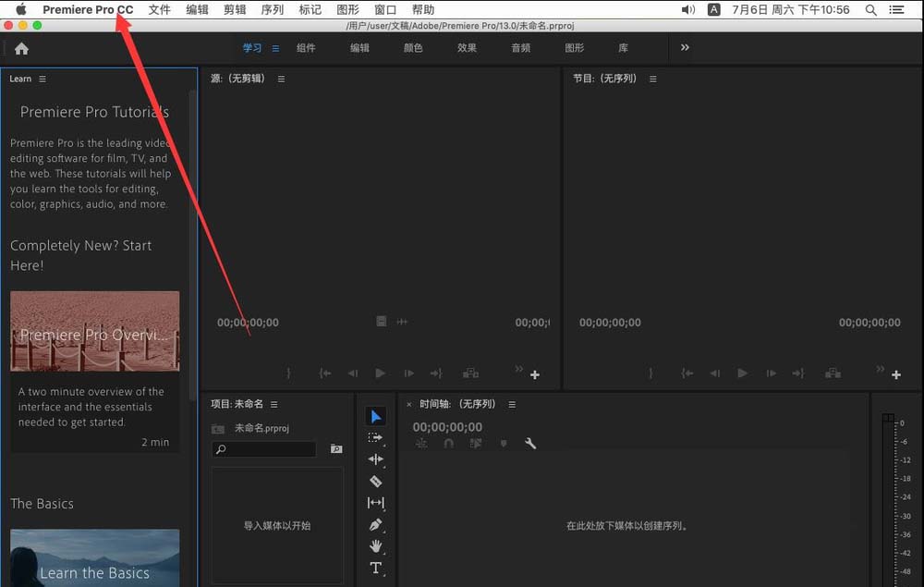This screenshot has height=587, width=924.
Task: Open the Source panel menu
Action: coord(282,78)
